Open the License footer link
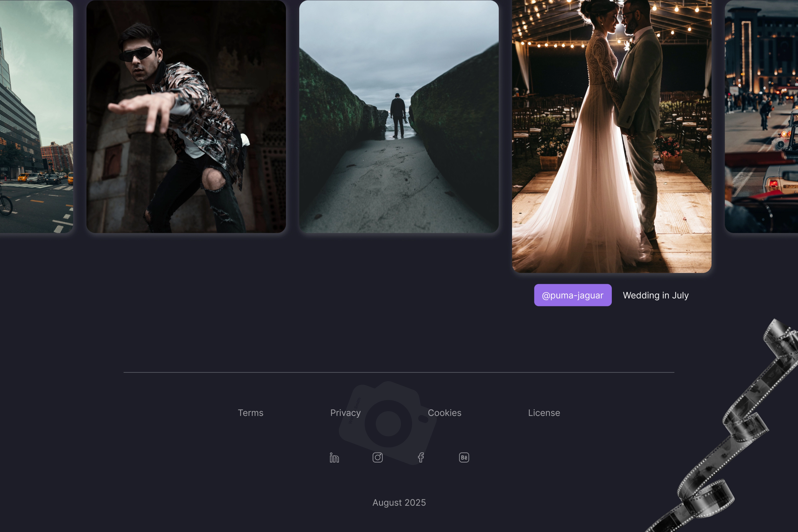 tap(544, 413)
